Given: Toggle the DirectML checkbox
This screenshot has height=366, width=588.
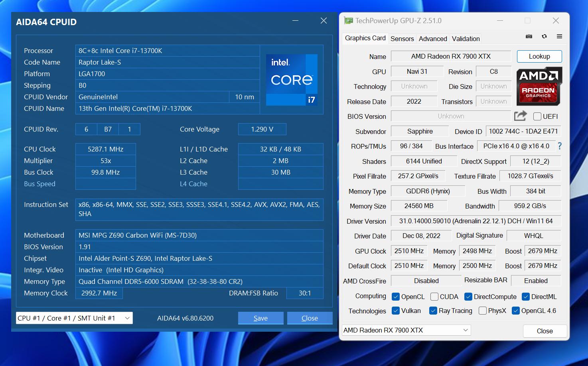Looking at the screenshot, I should [x=526, y=297].
